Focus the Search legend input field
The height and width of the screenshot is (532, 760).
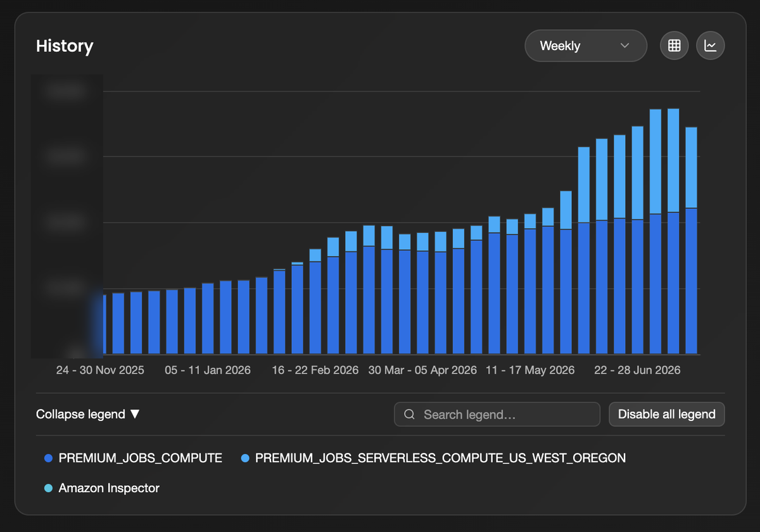click(497, 414)
